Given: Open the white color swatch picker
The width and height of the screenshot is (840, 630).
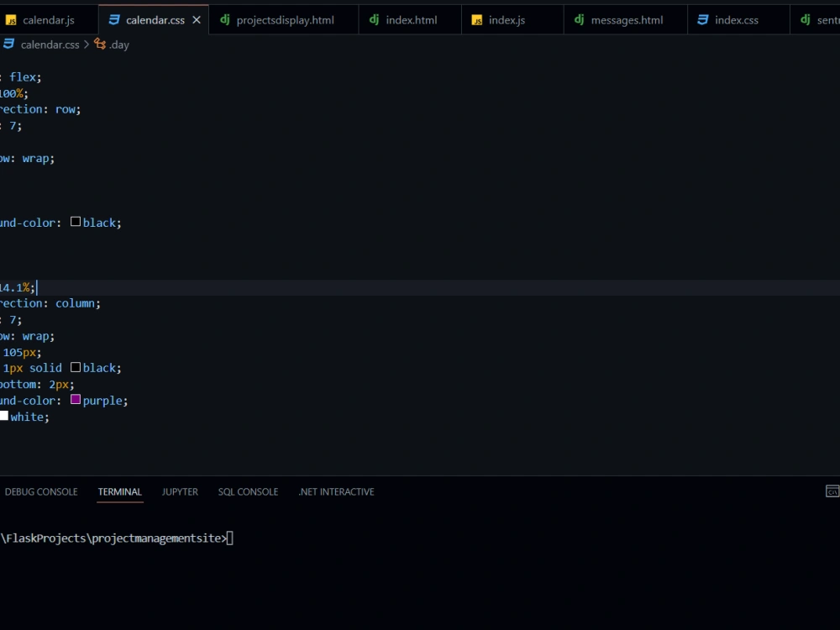Looking at the screenshot, I should [3, 416].
